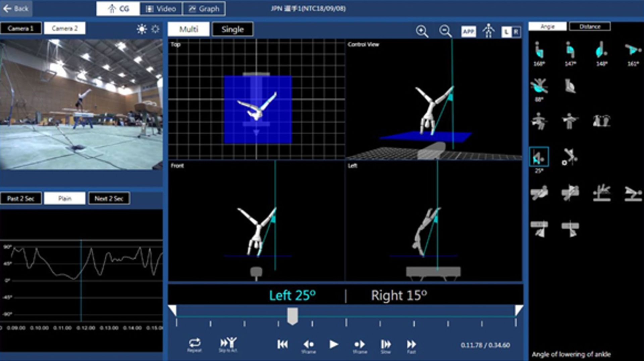
Task: Decrease brightness with the outlined sun icon
Action: pos(155,29)
